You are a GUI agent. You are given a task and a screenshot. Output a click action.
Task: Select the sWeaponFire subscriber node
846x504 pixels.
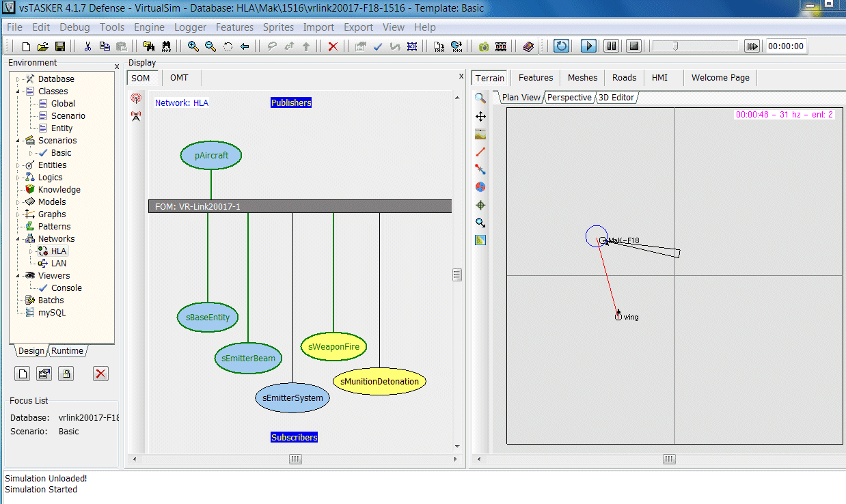tap(333, 346)
